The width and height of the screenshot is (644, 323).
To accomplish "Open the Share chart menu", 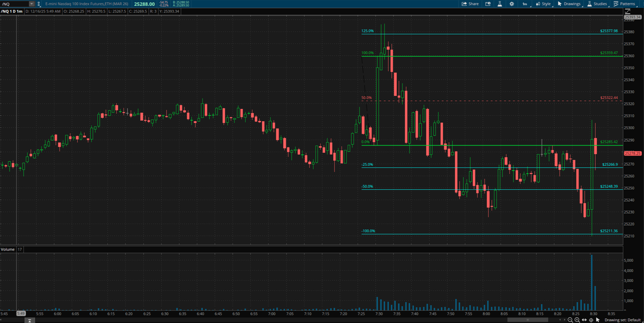I will pos(470,4).
